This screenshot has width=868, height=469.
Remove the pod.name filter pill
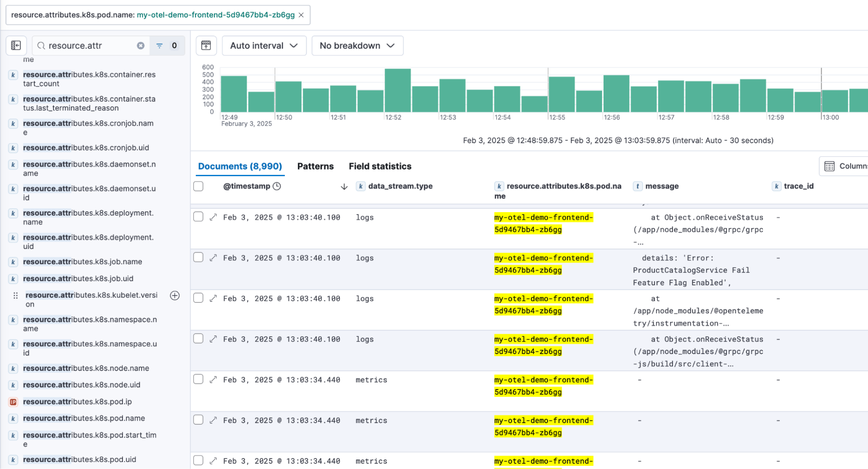click(301, 15)
